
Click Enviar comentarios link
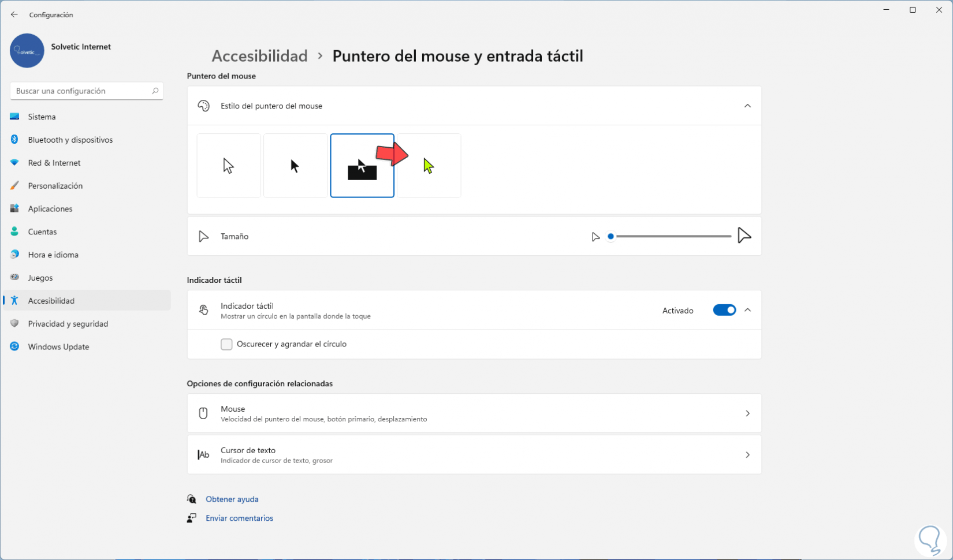tap(239, 518)
